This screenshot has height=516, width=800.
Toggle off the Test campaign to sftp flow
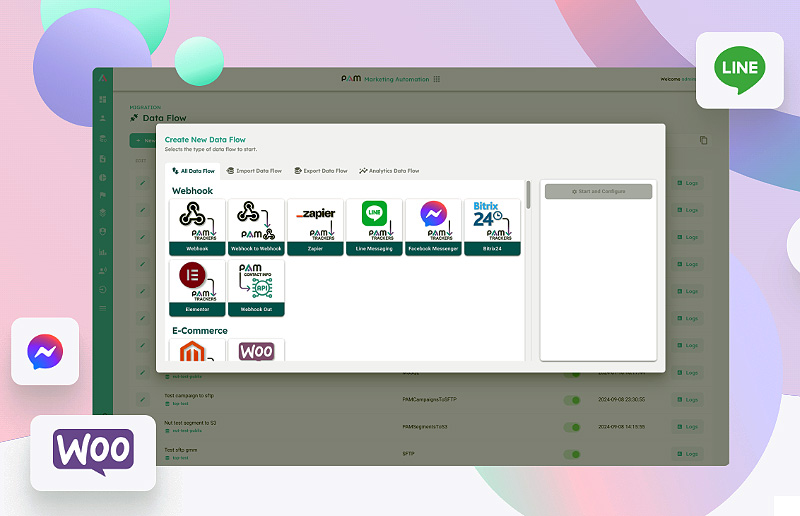pos(572,400)
